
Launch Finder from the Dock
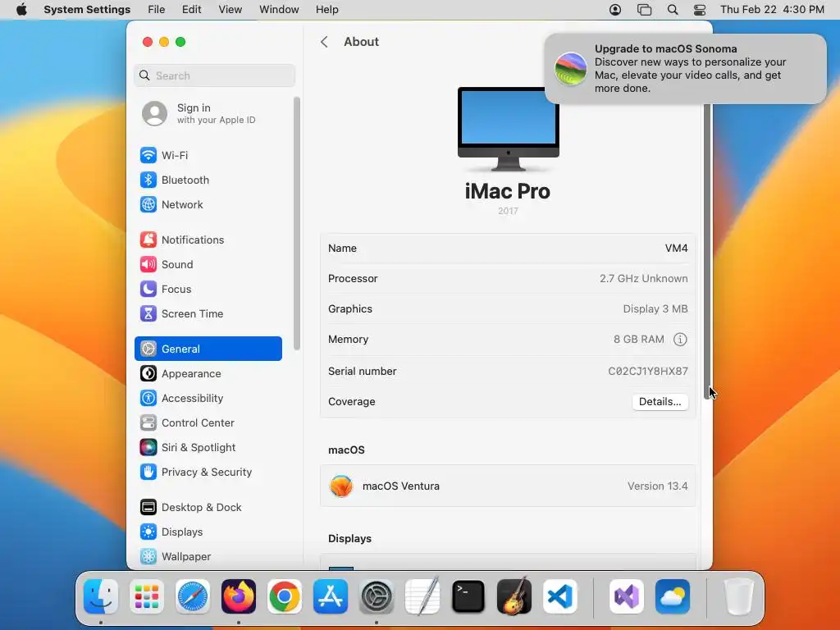click(x=101, y=596)
